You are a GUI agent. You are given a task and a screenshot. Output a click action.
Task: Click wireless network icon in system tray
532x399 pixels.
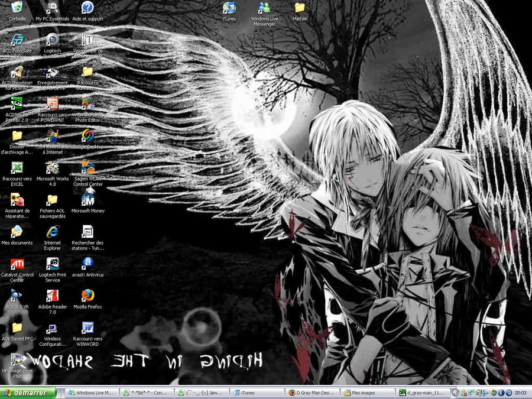pyautogui.click(x=471, y=393)
